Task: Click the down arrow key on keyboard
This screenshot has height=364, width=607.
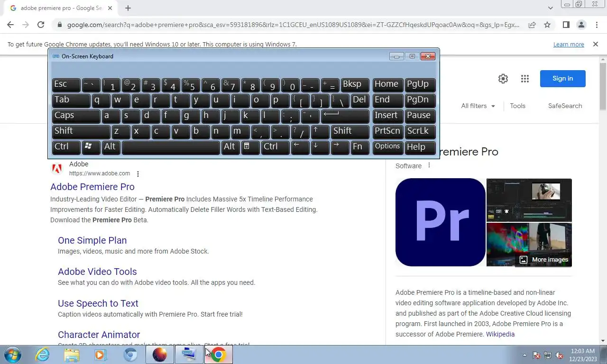Action: click(320, 147)
